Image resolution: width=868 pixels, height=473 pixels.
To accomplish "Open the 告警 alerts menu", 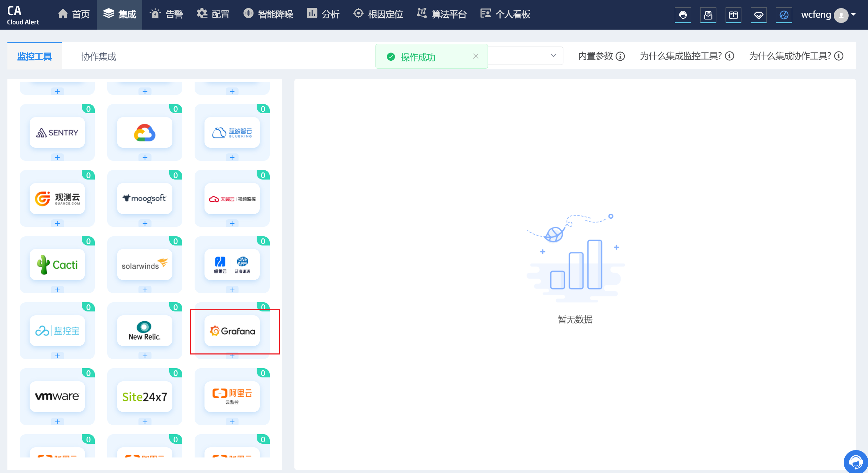I will (x=166, y=14).
